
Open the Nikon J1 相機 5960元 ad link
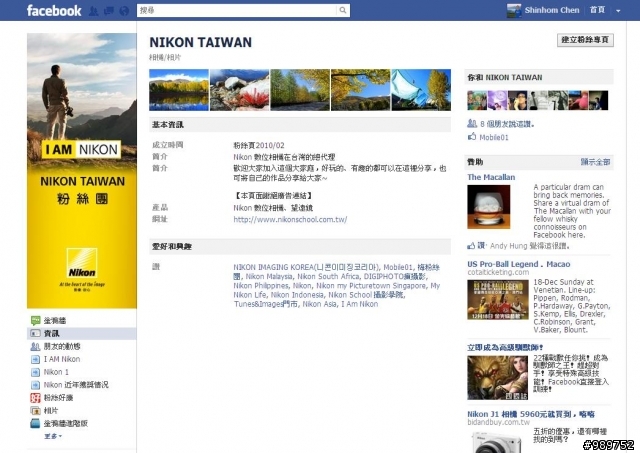531,414
